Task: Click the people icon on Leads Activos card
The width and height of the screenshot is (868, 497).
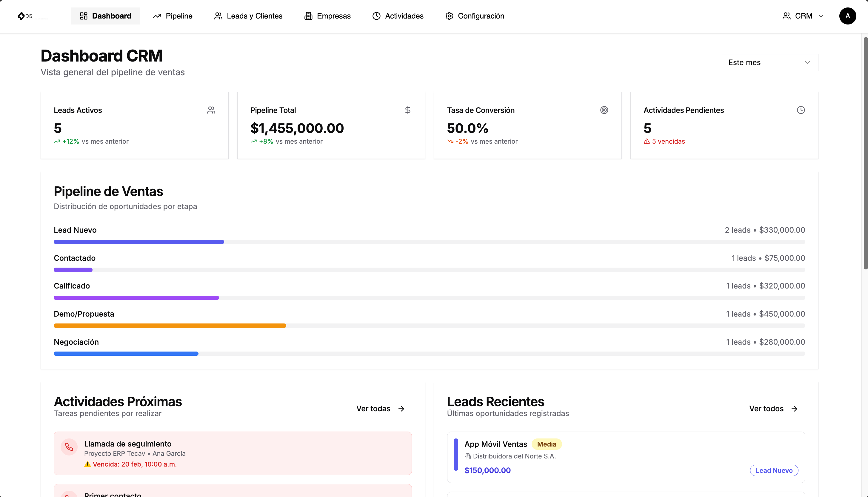Action: click(x=211, y=110)
